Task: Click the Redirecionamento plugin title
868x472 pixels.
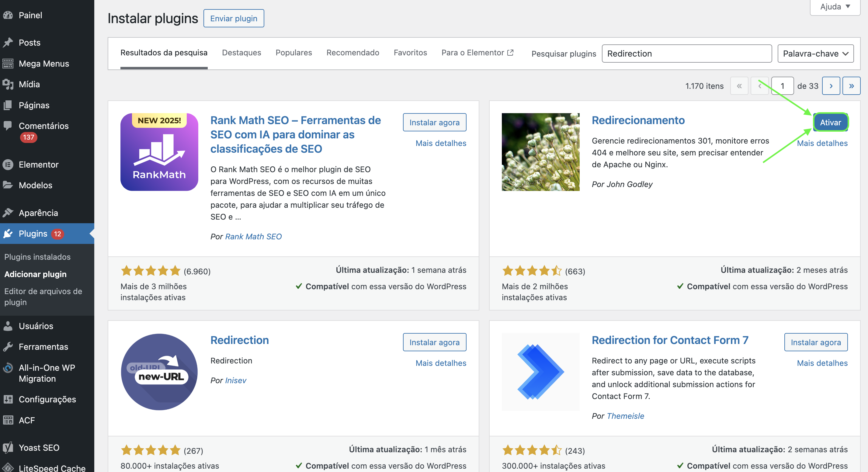Action: coord(638,120)
